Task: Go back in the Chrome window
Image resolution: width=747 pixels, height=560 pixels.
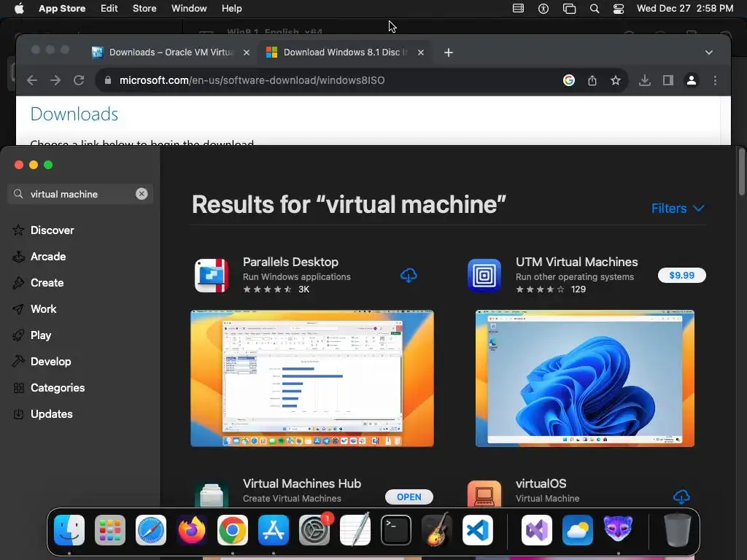Action: 32,80
